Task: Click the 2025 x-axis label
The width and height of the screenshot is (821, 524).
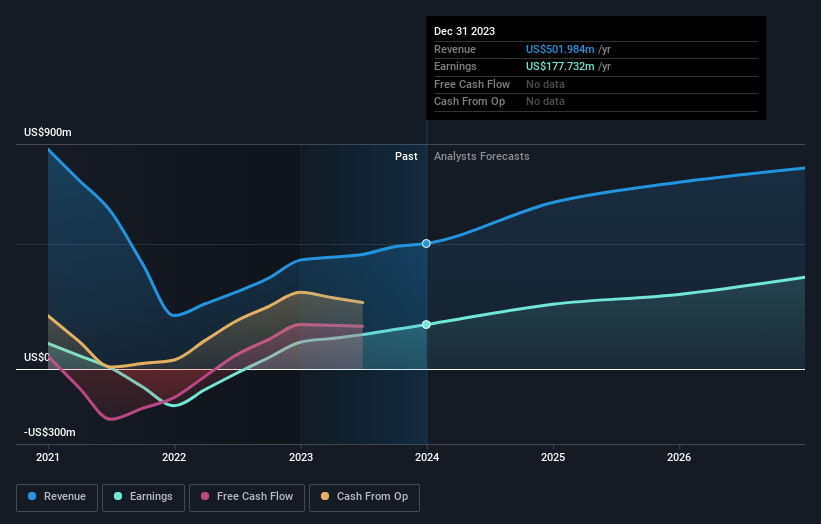Action: (x=553, y=458)
